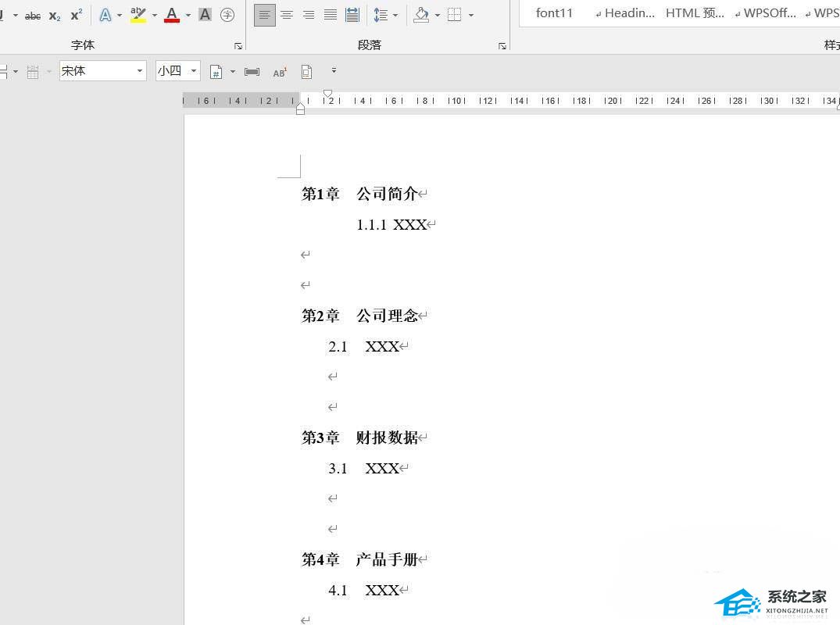Apply the Headin... style
This screenshot has height=625, width=840.
tap(624, 12)
